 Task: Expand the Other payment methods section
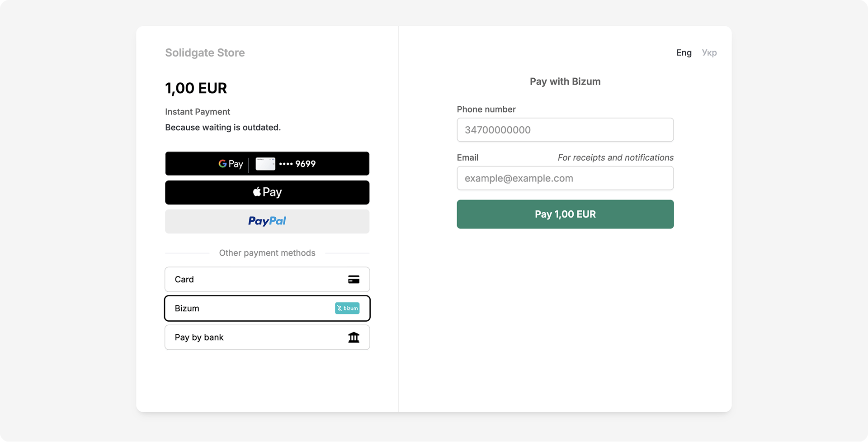[267, 253]
